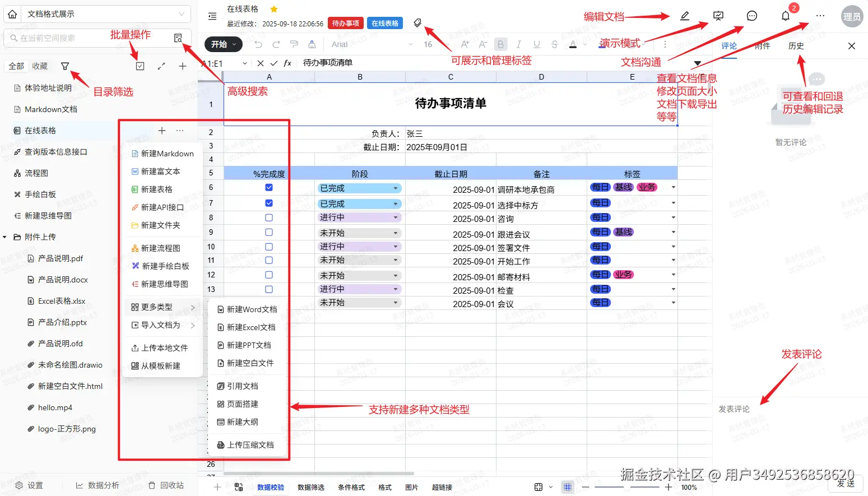Open 设置 at the sidebar bottom
Image resolution: width=868 pixels, height=496 pixels.
tap(29, 485)
